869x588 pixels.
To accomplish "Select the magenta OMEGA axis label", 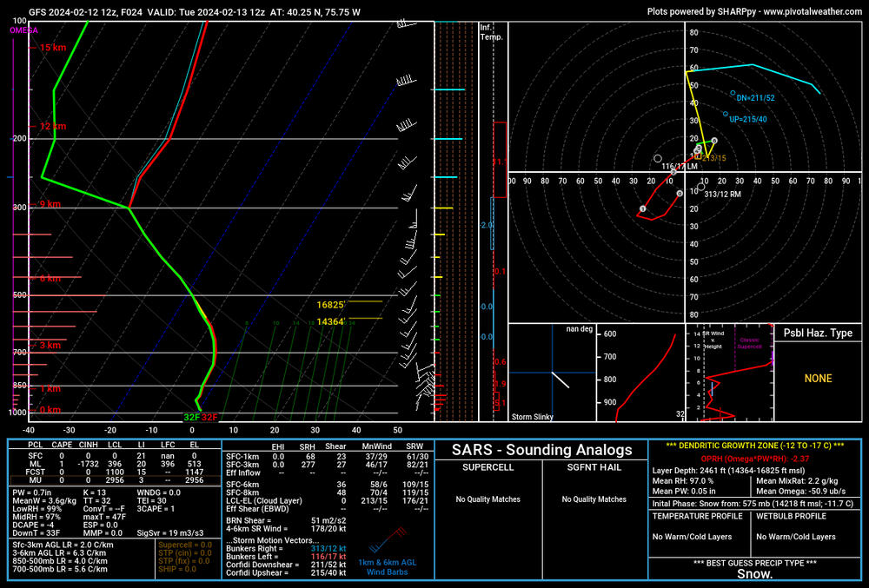I will coord(23,30).
